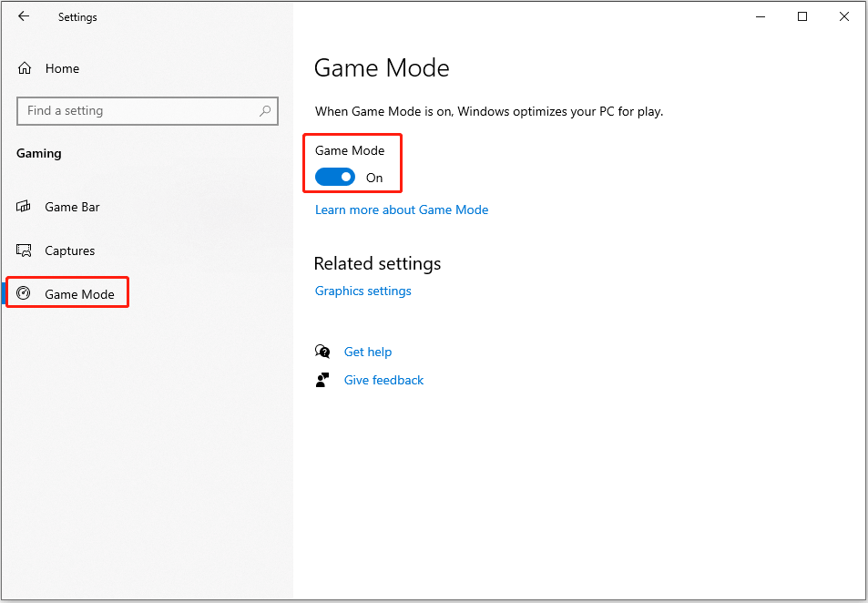Click the Windows optimizes your PC description
This screenshot has width=868, height=603.
click(x=489, y=112)
